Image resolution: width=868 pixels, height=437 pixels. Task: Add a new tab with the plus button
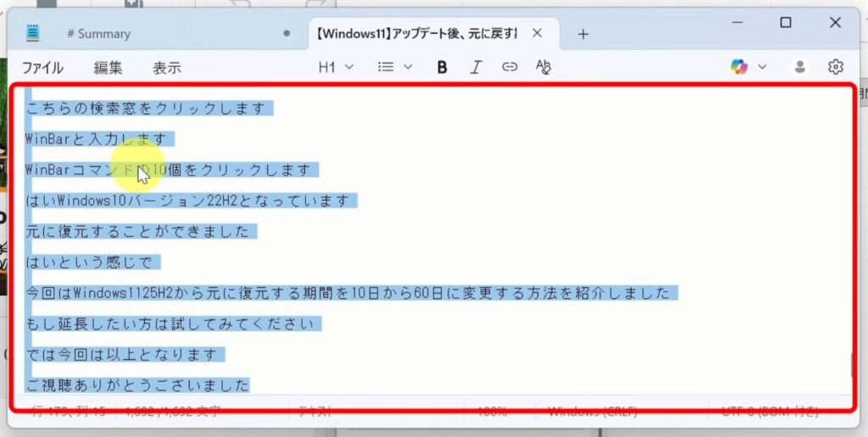tap(583, 34)
